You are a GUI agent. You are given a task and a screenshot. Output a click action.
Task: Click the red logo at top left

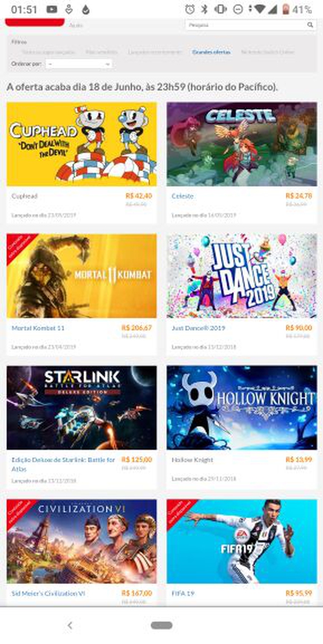(x=34, y=23)
